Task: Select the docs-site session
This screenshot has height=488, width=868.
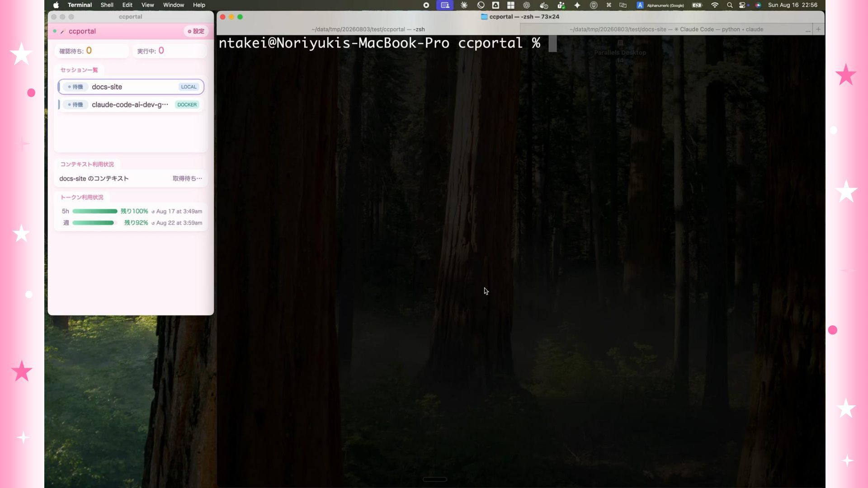Action: pos(131,87)
